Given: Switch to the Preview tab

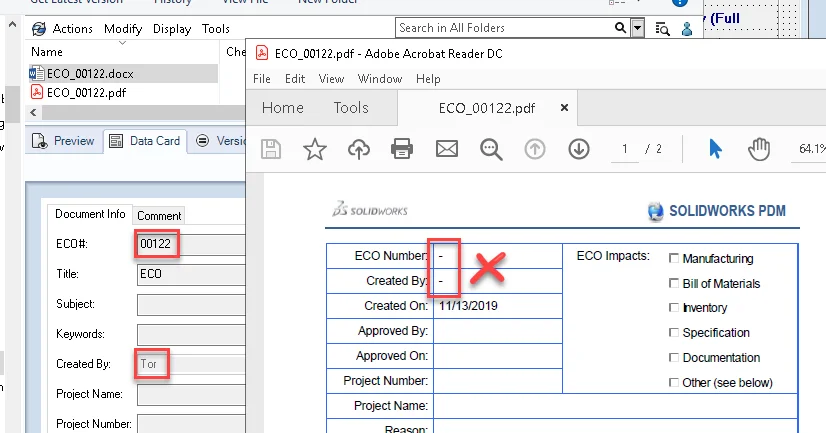Looking at the screenshot, I should (64, 141).
